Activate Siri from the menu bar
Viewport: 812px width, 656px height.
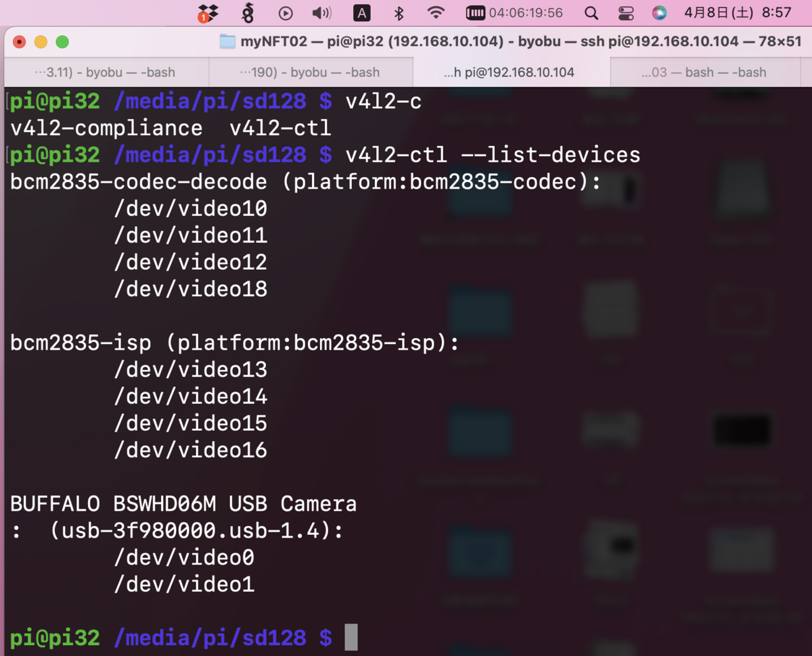point(658,13)
